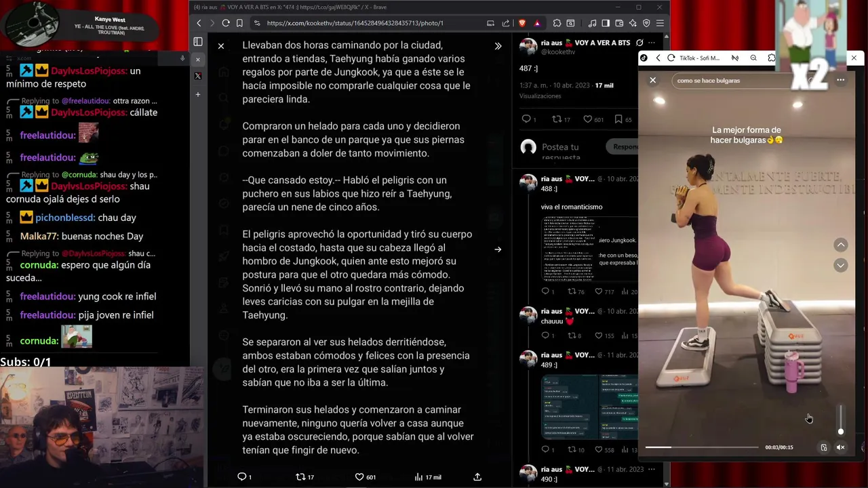Close the photo viewer on X

click(221, 46)
